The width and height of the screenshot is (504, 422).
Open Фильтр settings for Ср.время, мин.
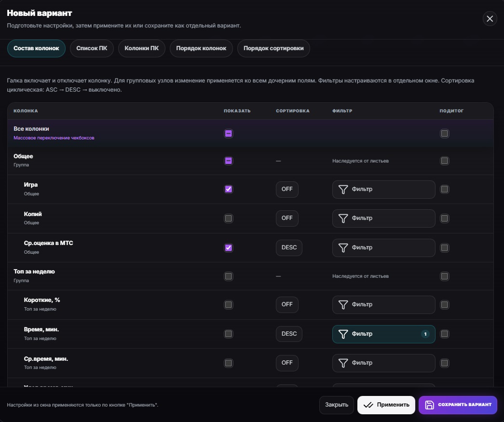384,363
